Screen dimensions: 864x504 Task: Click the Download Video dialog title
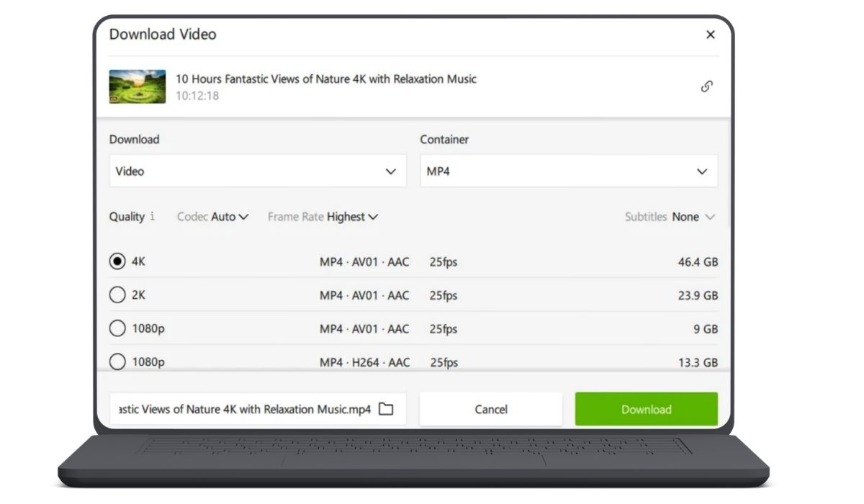(163, 34)
